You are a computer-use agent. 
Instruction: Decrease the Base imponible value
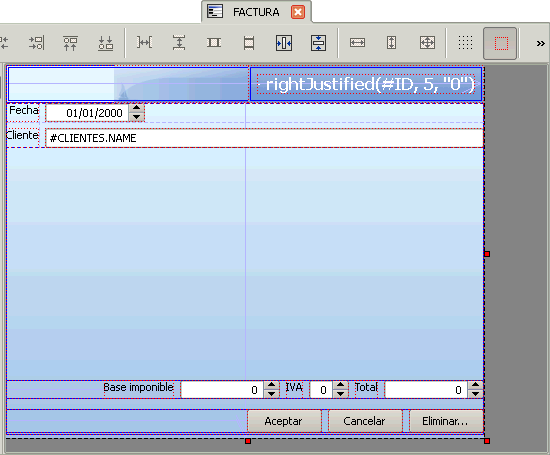click(x=271, y=394)
